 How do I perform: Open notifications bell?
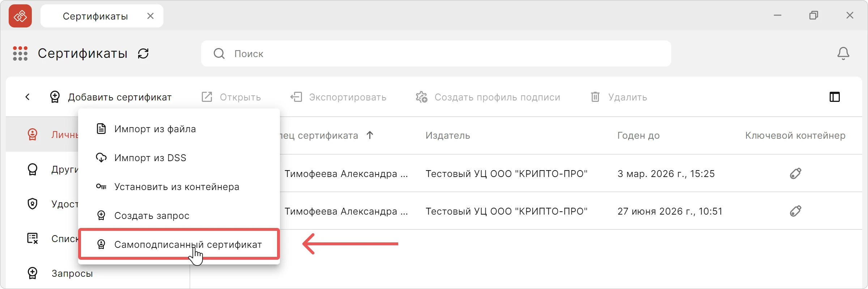point(843,53)
